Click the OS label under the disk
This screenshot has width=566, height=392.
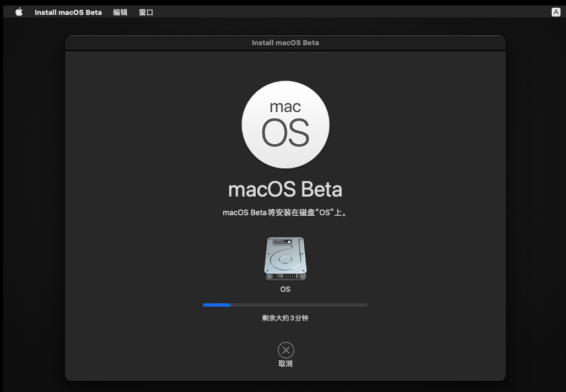tap(285, 289)
